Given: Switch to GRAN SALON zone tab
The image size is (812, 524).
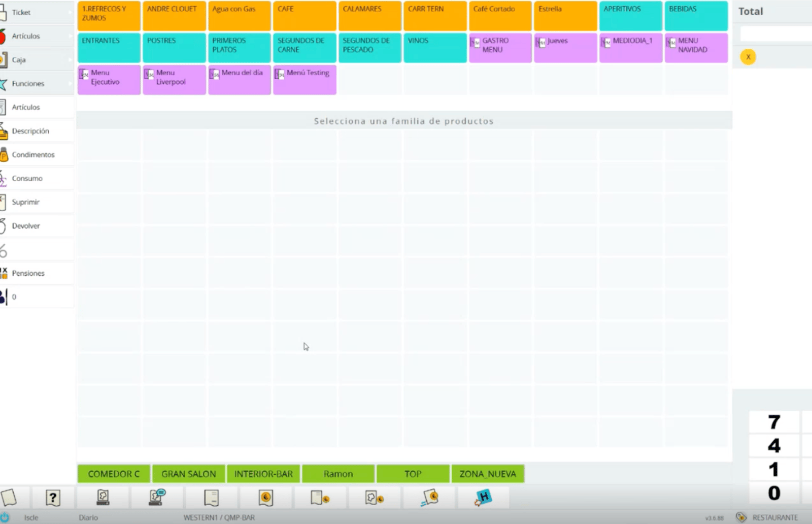Looking at the screenshot, I should (189, 474).
